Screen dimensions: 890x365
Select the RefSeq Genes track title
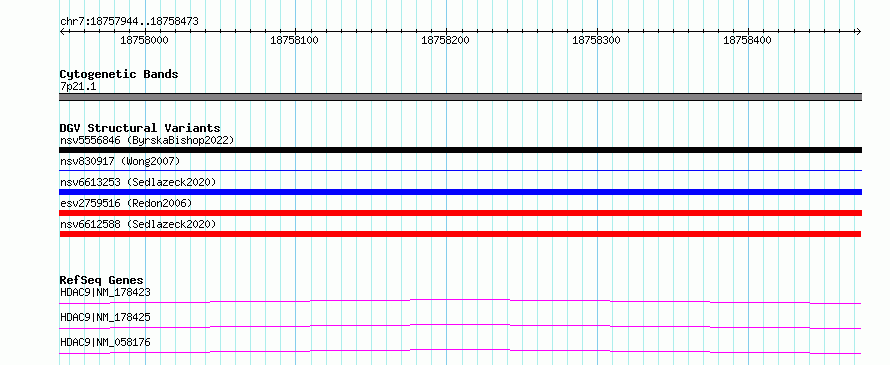pos(102,280)
